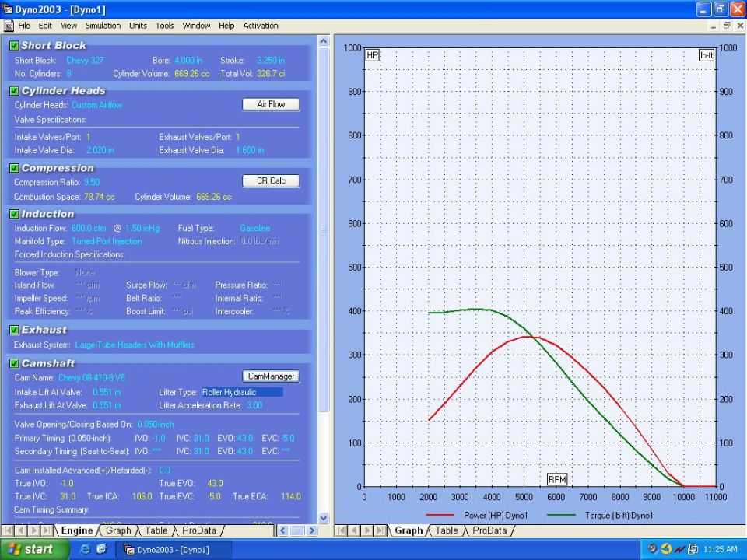Click the Dyno2003 document icon in menu bar
Image resolution: width=747 pixels, height=560 pixels.
point(8,26)
